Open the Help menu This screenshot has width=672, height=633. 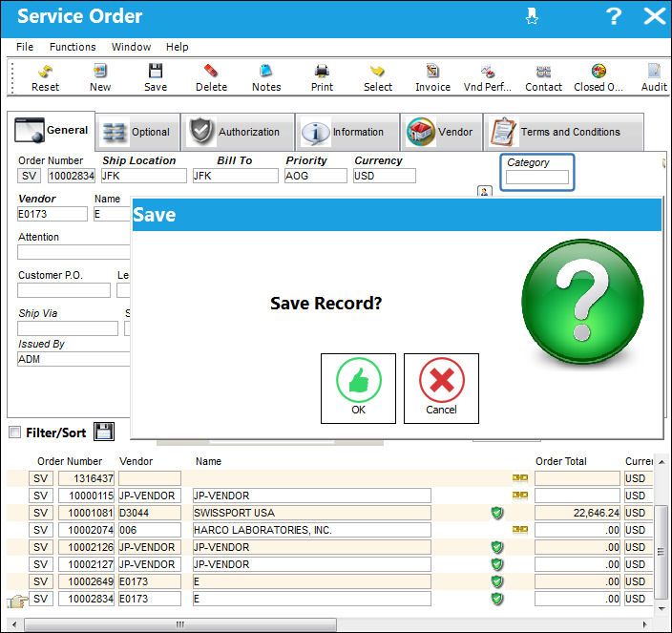(177, 47)
